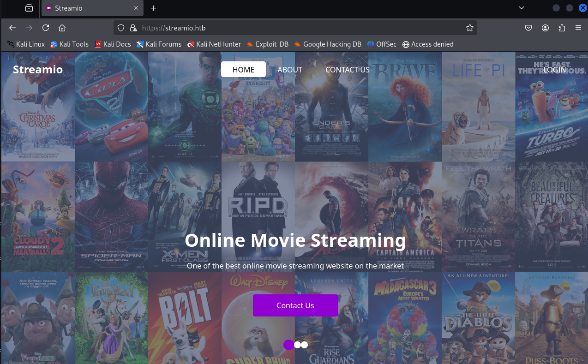Select the third carousel dot

click(x=304, y=345)
